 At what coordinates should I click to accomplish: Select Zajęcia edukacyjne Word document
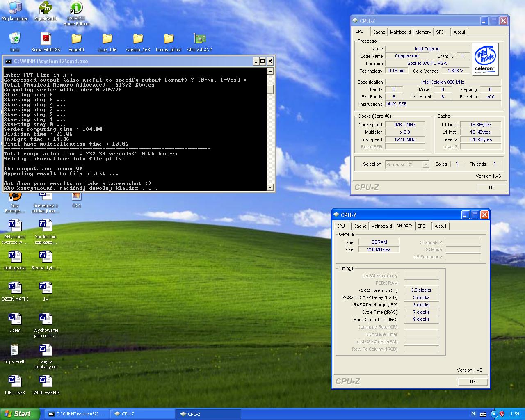[x=46, y=356]
